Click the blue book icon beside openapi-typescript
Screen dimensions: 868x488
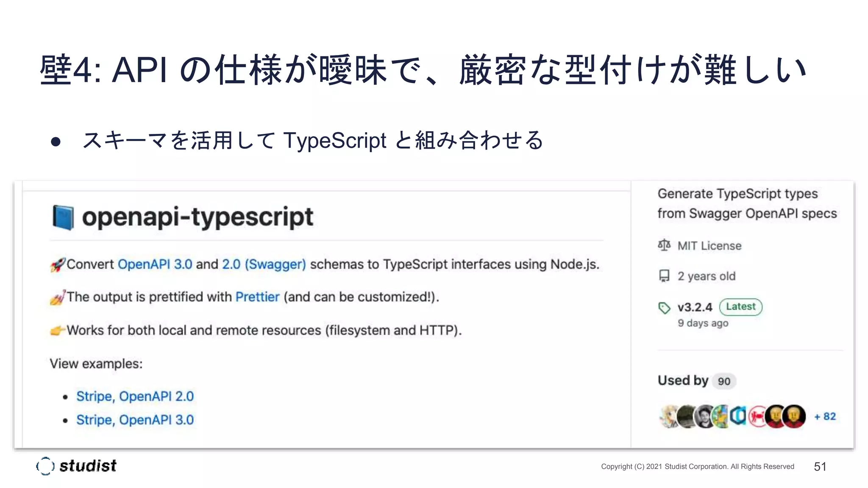coord(63,217)
